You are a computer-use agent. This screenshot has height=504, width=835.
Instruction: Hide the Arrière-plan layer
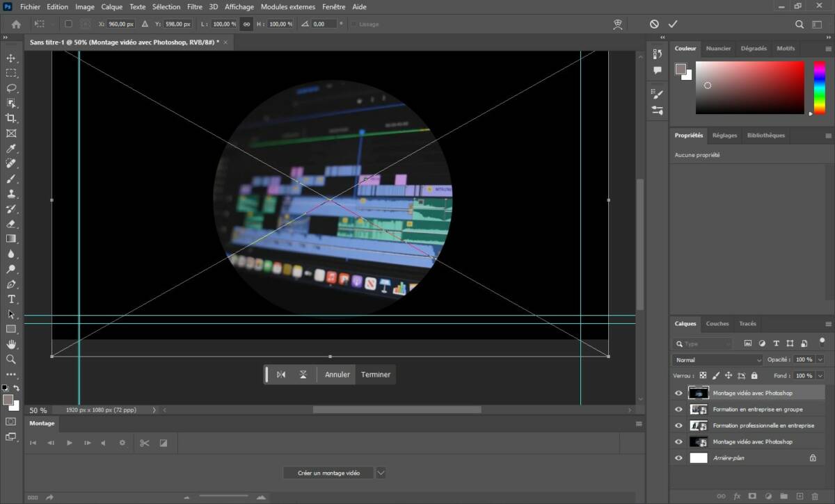(x=678, y=457)
